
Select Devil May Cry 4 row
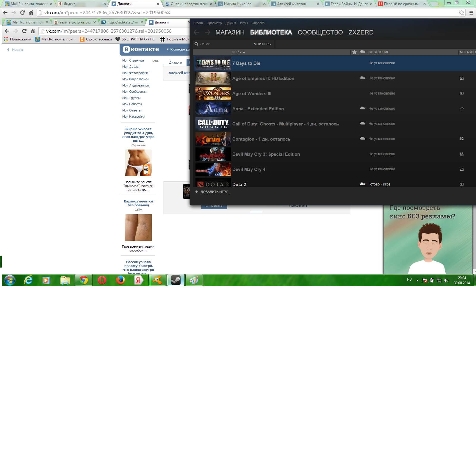click(x=334, y=169)
